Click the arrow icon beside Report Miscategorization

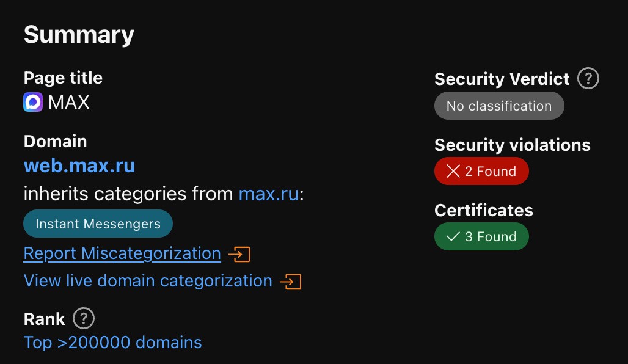pyautogui.click(x=239, y=254)
